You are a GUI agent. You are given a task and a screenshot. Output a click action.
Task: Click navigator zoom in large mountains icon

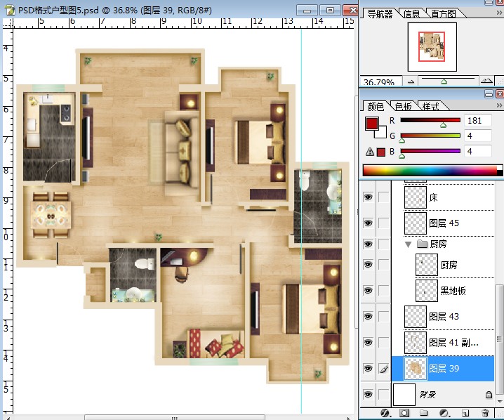click(x=486, y=81)
